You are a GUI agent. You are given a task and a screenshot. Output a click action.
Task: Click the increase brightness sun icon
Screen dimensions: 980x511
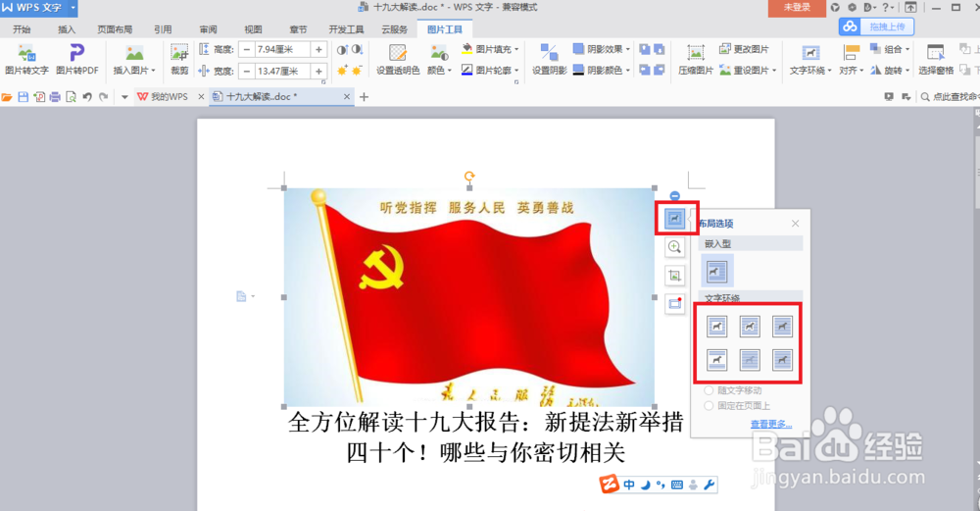pos(342,71)
